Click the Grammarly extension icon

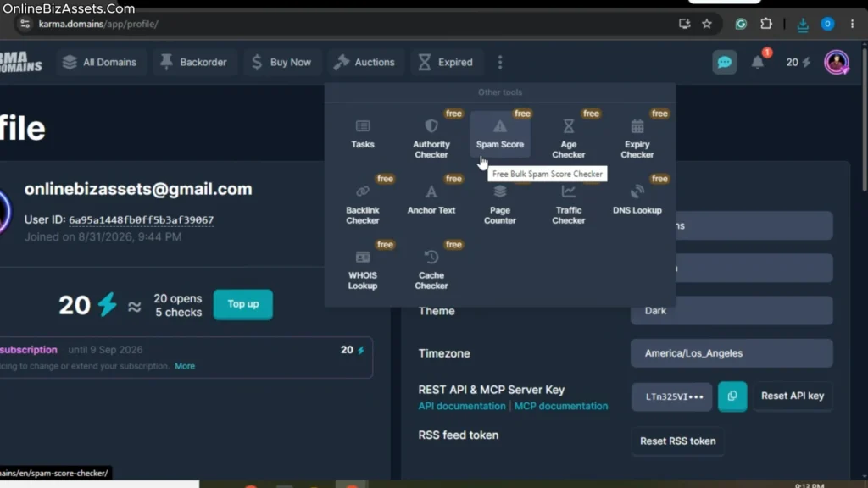pyautogui.click(x=741, y=24)
